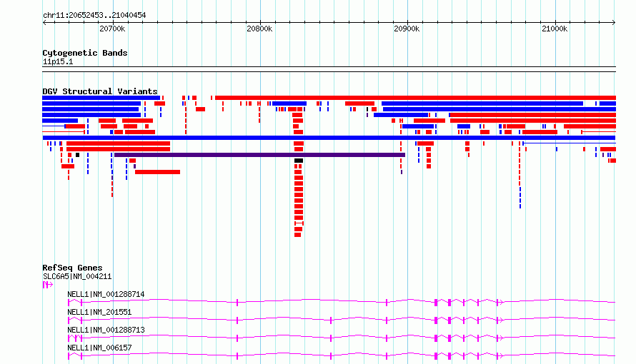The image size is (636, 364).
Task: Click the 20700k ruler tick label
Action: tap(112, 29)
